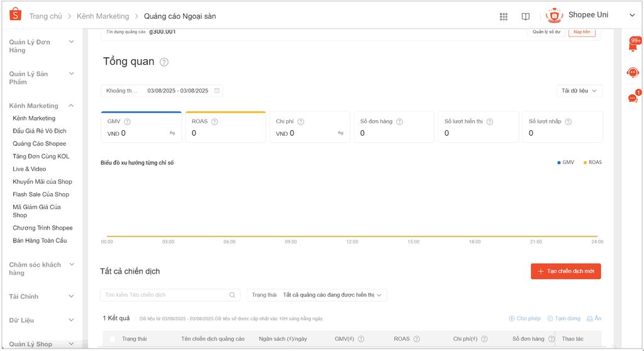Open Tăng Đơn Cùng KOL

pos(41,157)
